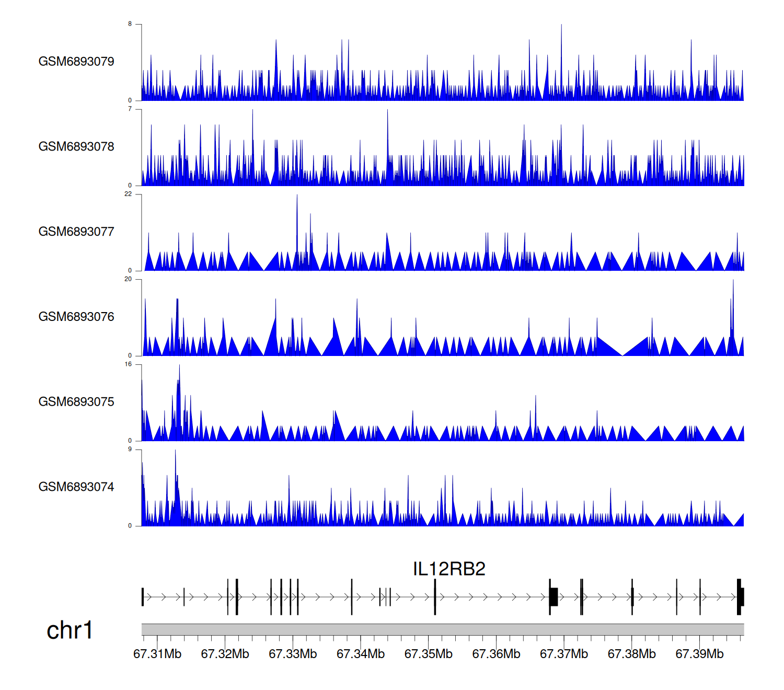
Task: Select the 67.35Mb coordinate label
Action: coord(429,654)
